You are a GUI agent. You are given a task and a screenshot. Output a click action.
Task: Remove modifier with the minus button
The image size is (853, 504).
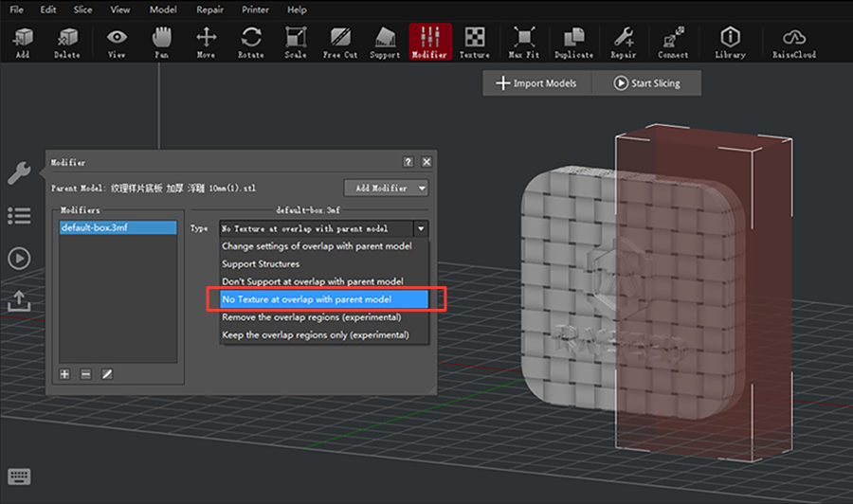click(86, 374)
